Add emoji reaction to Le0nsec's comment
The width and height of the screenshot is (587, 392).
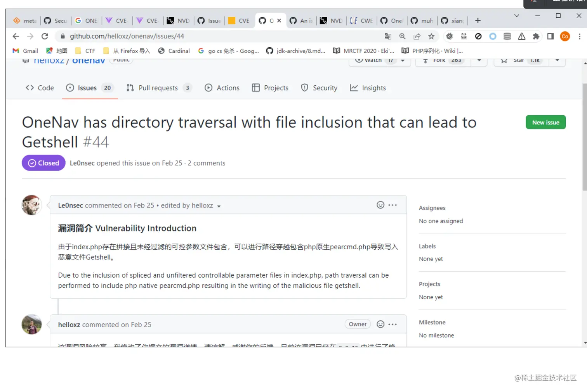380,205
